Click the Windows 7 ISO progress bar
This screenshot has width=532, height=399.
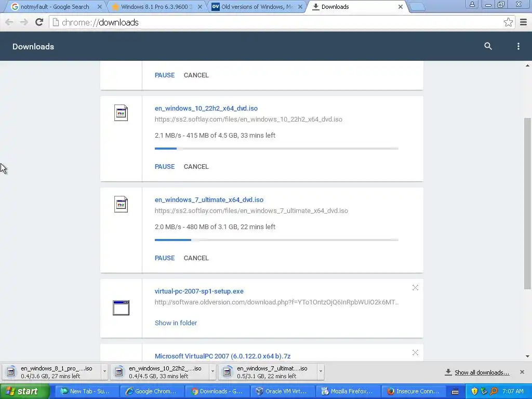point(276,240)
